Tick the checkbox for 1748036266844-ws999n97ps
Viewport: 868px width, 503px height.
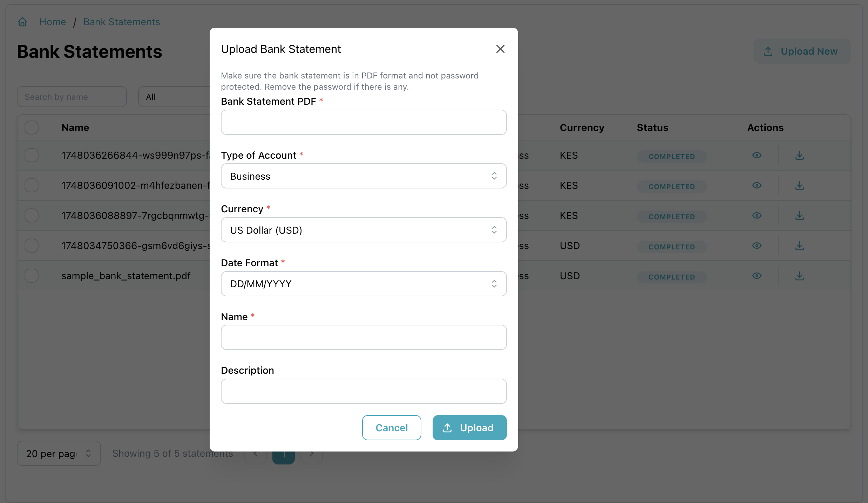[x=32, y=155]
